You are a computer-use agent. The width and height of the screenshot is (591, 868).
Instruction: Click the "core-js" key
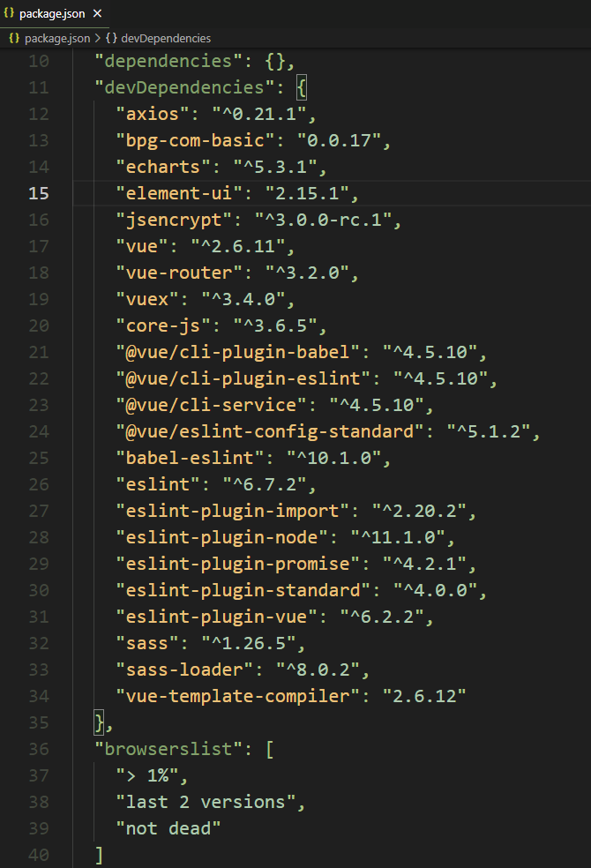point(162,325)
